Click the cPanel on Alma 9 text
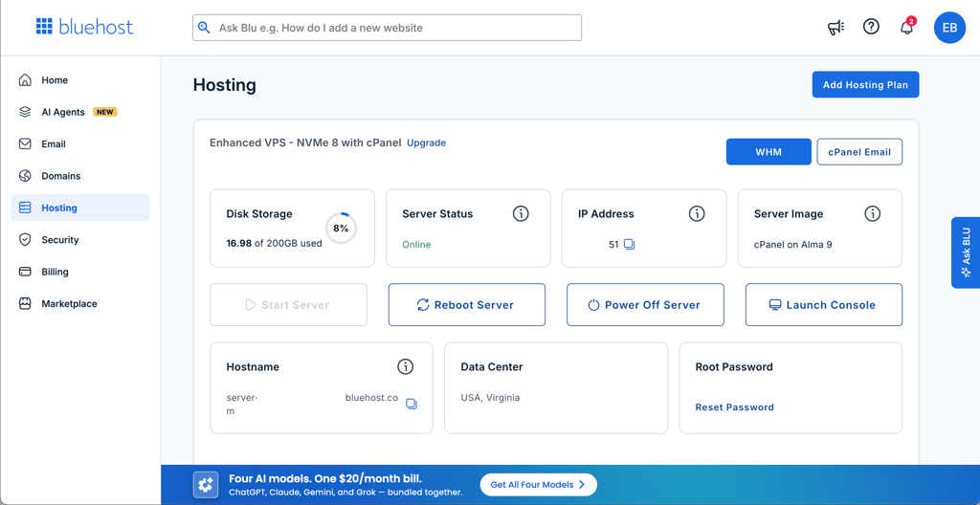Screen dimensions: 980x505 pos(792,245)
